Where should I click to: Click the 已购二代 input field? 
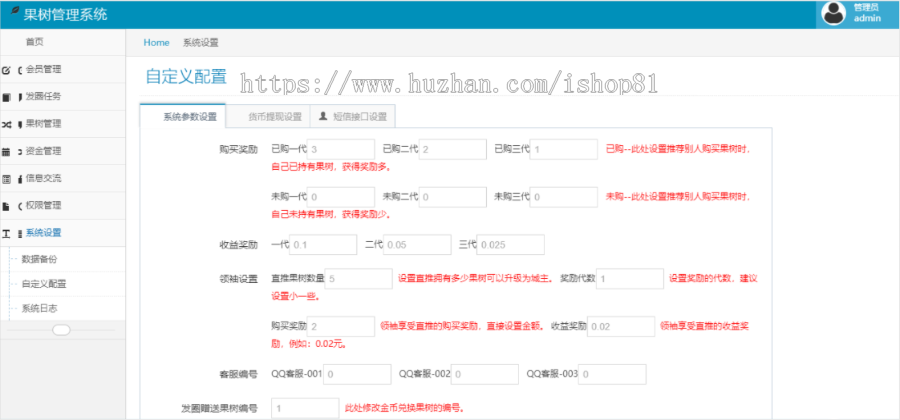click(x=453, y=149)
